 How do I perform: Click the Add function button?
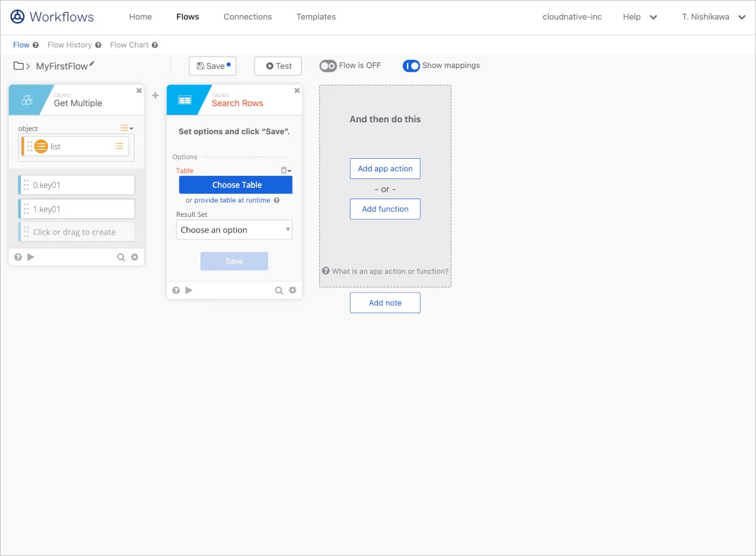coord(385,209)
